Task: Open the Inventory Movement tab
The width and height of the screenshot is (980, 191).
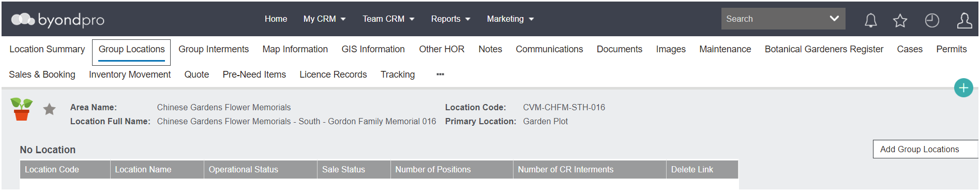Action: pyautogui.click(x=130, y=75)
